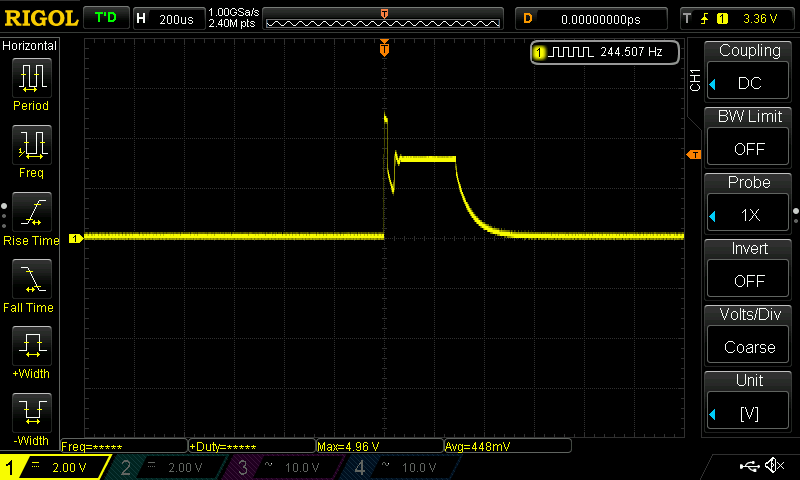Viewport: 800px width, 480px height.
Task: Click the muted speaker icon
Action: (775, 465)
